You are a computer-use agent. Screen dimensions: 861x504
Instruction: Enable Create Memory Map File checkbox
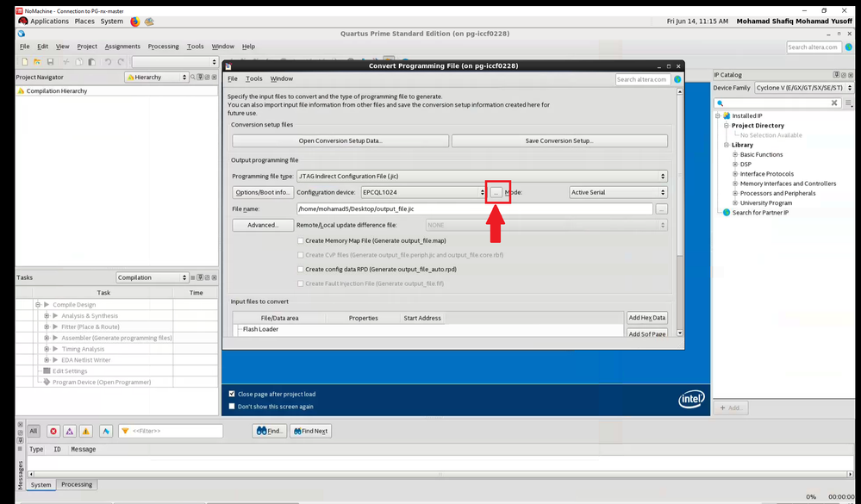tap(301, 240)
